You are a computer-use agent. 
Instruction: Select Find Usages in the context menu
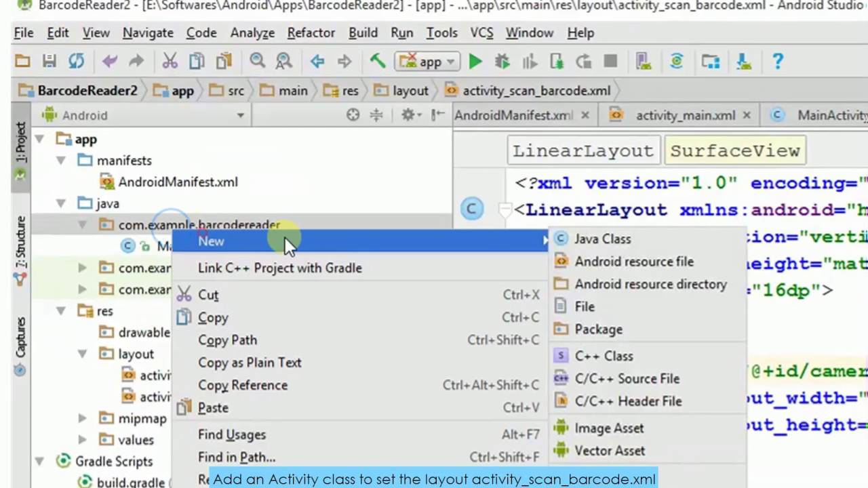(x=359, y=434)
